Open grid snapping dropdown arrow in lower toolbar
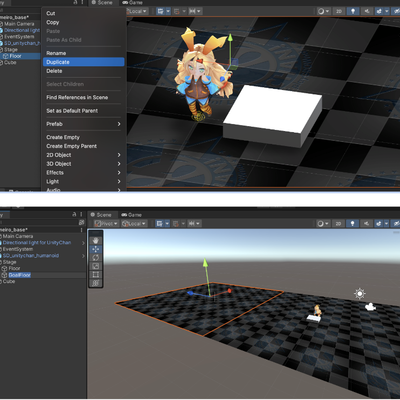Image resolution: width=400 pixels, height=400 pixels. (183, 223)
